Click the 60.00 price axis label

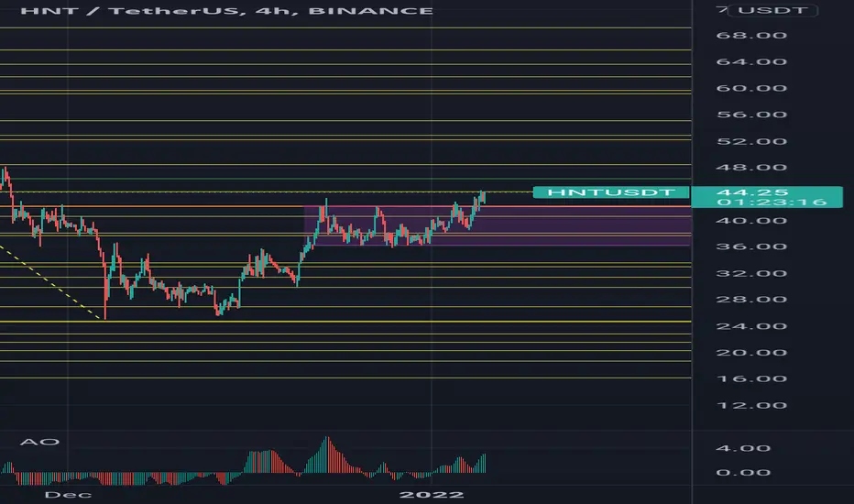751,88
